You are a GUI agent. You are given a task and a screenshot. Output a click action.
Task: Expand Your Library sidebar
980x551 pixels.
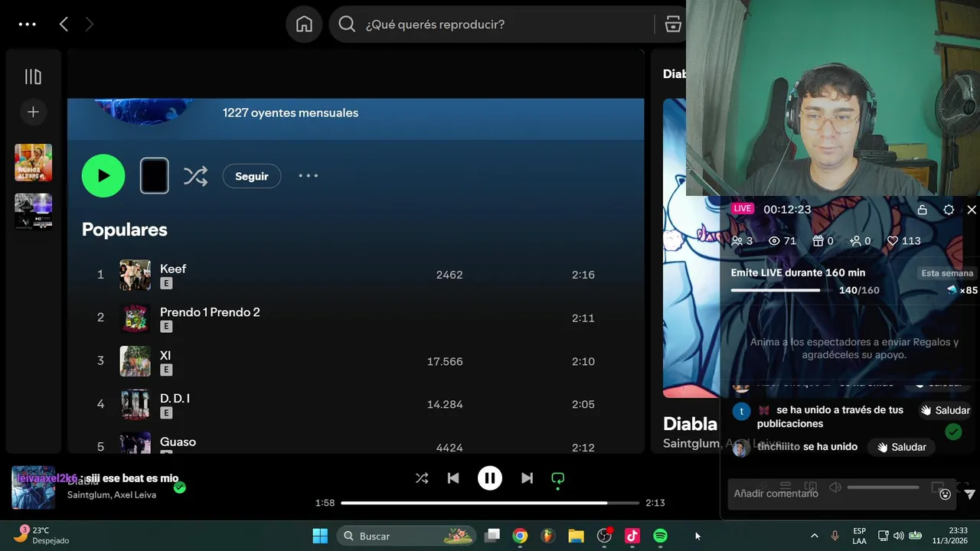click(33, 77)
